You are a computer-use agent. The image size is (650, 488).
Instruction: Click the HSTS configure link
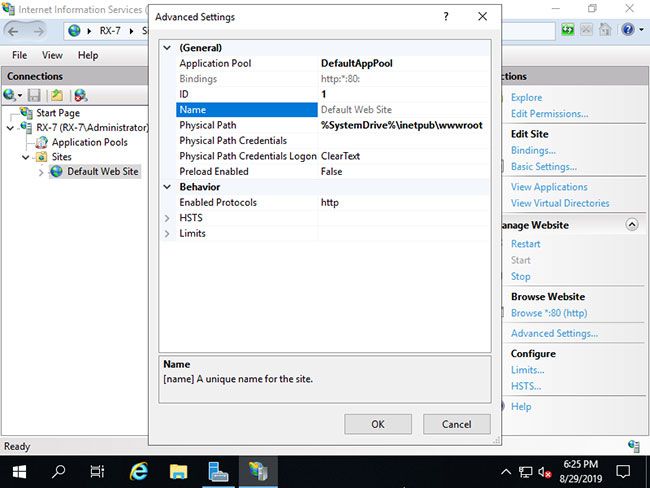coord(526,386)
